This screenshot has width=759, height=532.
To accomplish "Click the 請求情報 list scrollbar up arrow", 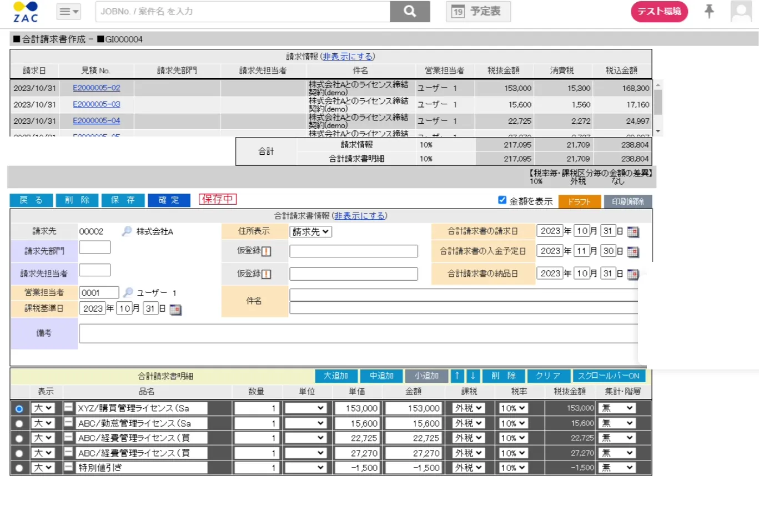I will (658, 85).
